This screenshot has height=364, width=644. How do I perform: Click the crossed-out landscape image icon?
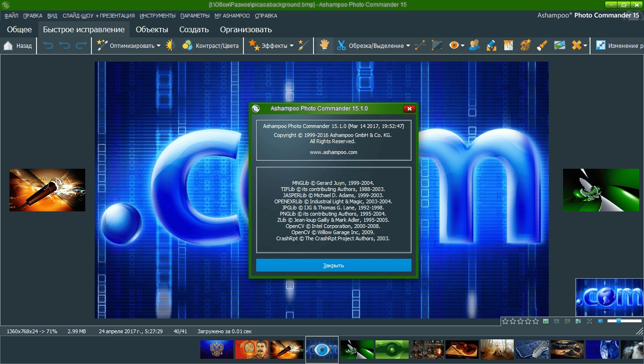coord(560,45)
